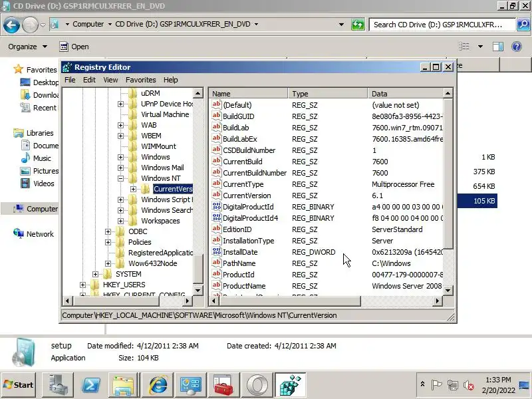Toggle the Explorer preview pane icon
This screenshot has height=399, width=532.
click(x=497, y=47)
